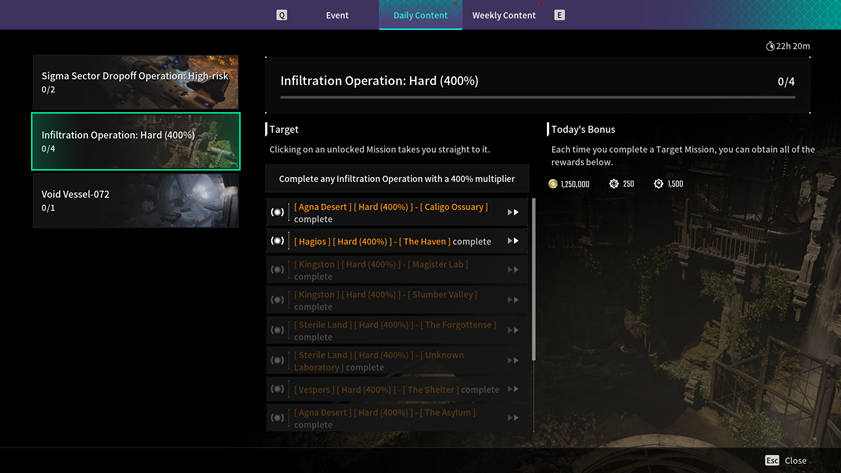Select Sigma Sector Dropoff Operation: High-risk
841x473 pixels.
tap(135, 82)
